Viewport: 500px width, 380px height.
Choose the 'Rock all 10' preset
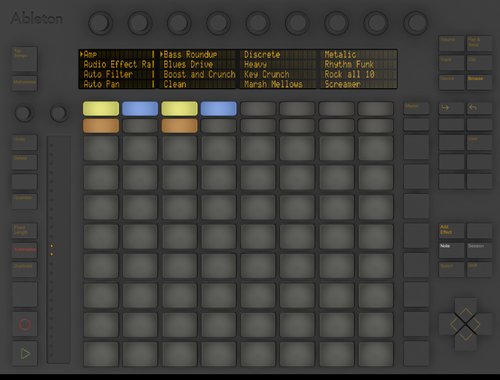[349, 74]
